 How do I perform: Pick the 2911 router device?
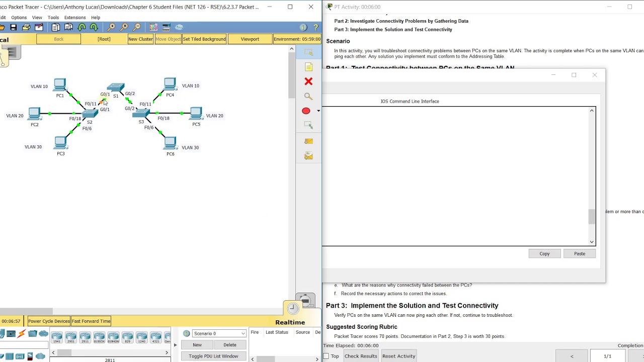tap(85, 336)
